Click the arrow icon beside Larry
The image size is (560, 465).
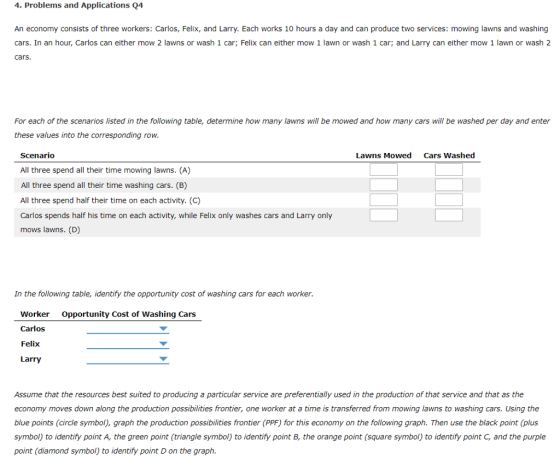[x=164, y=359]
